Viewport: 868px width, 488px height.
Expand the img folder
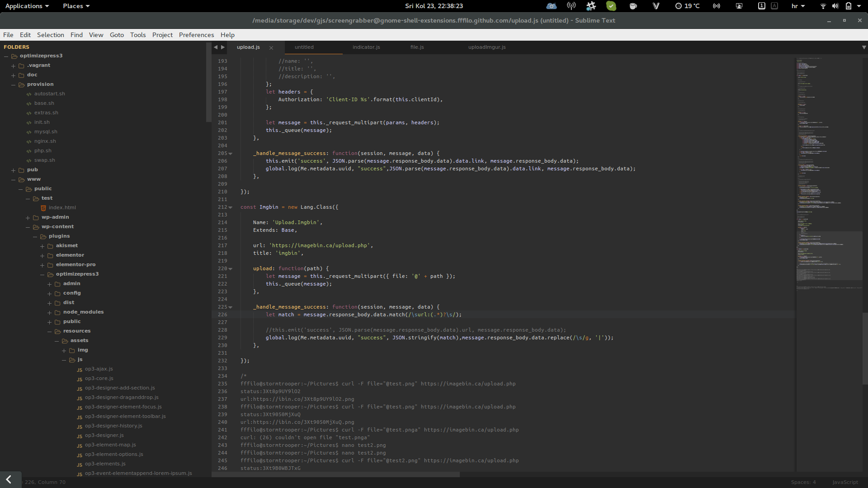tap(64, 350)
